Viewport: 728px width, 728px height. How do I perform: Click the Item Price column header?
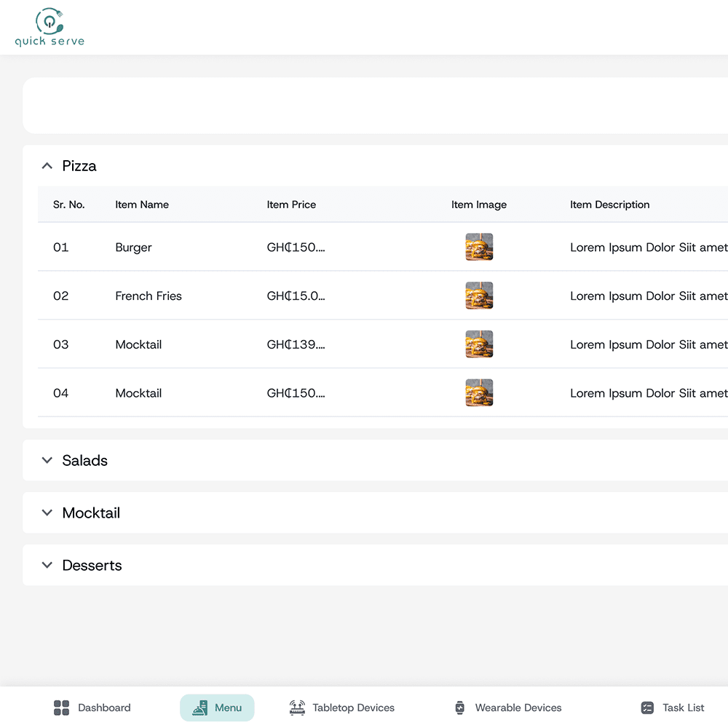tap(291, 205)
